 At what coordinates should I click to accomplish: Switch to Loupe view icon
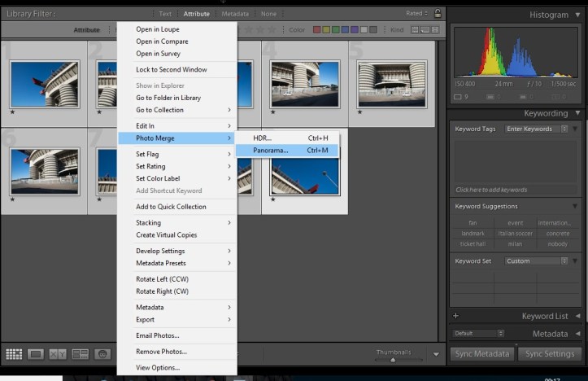click(x=36, y=354)
